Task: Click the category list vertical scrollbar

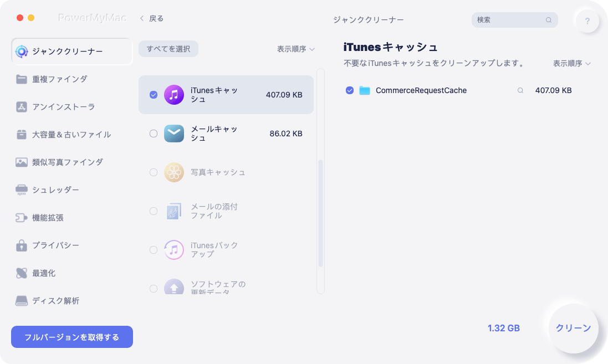Action: [321, 213]
